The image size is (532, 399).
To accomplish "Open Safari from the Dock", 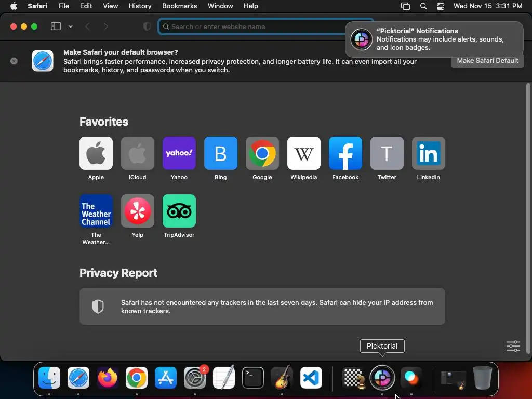I will click(78, 378).
